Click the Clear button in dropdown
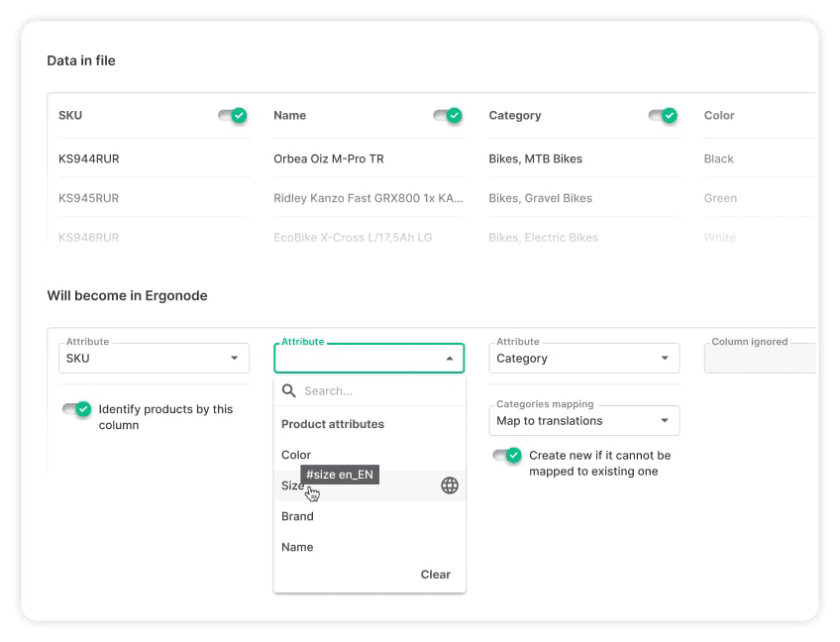The width and height of the screenshot is (840, 642). click(435, 575)
